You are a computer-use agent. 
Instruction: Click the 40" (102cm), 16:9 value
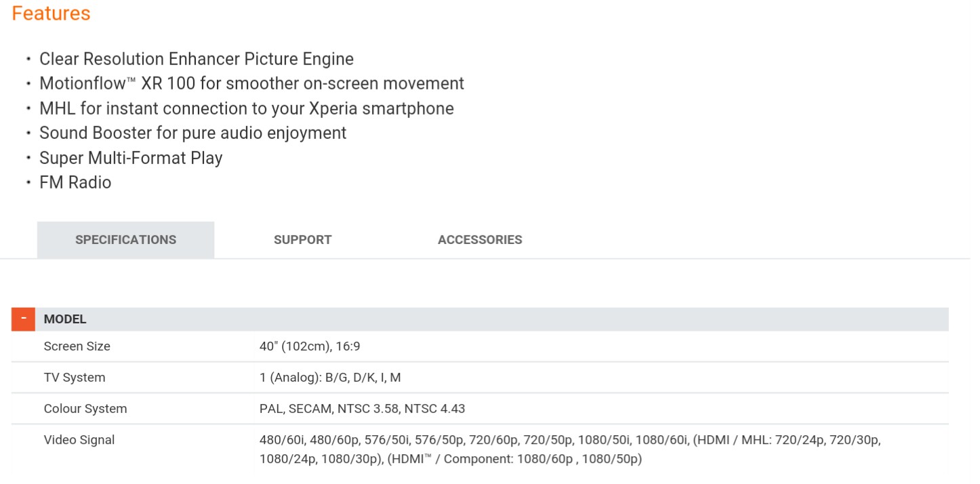(310, 346)
